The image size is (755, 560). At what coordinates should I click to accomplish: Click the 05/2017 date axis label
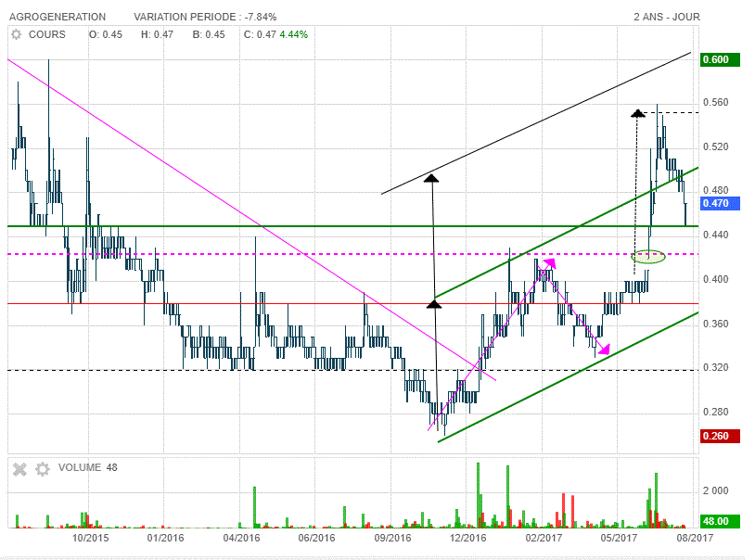click(619, 538)
